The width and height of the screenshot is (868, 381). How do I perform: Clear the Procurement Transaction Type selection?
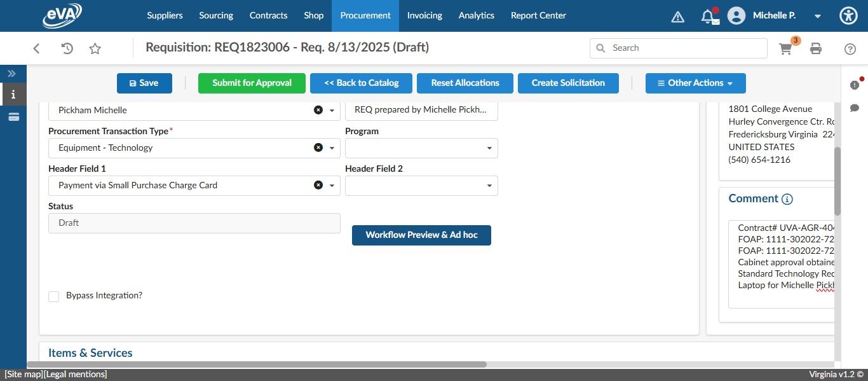[x=318, y=148]
